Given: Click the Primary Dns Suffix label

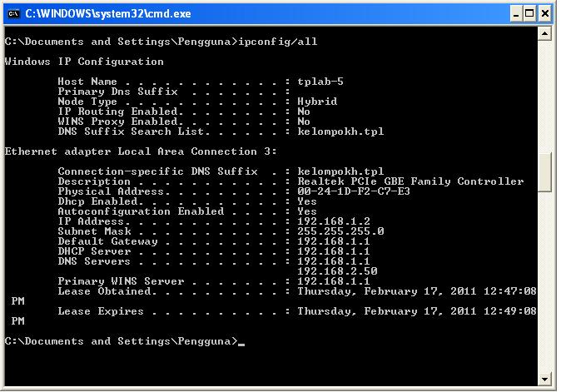Looking at the screenshot, I should 117,92.
